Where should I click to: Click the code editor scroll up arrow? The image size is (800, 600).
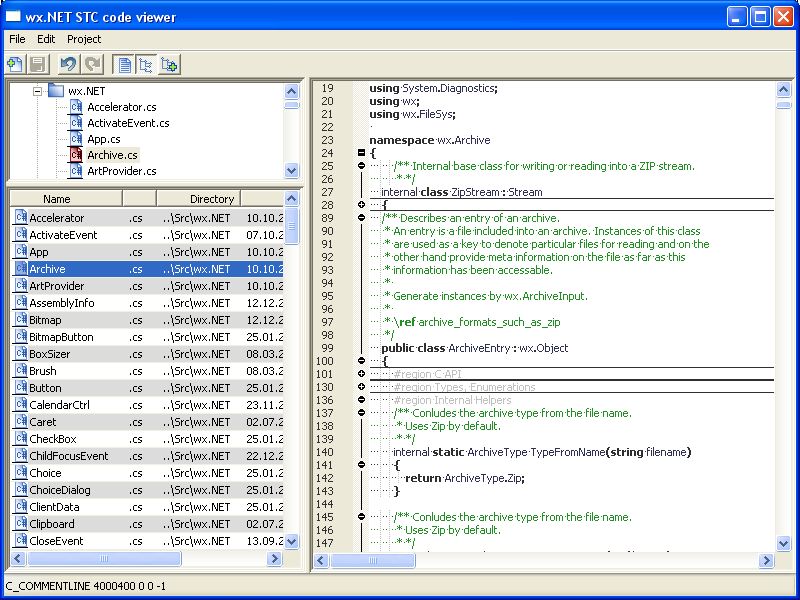(x=784, y=90)
